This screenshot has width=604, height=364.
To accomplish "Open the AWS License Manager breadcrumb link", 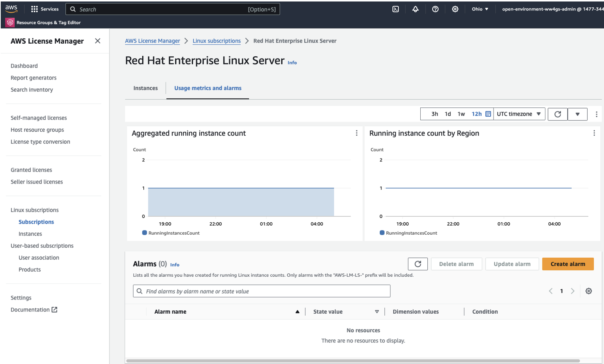I will point(152,41).
